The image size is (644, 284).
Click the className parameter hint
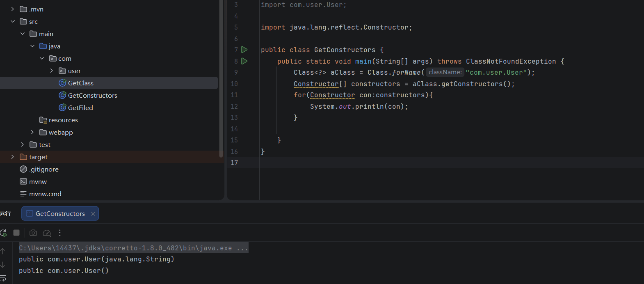pos(445,72)
